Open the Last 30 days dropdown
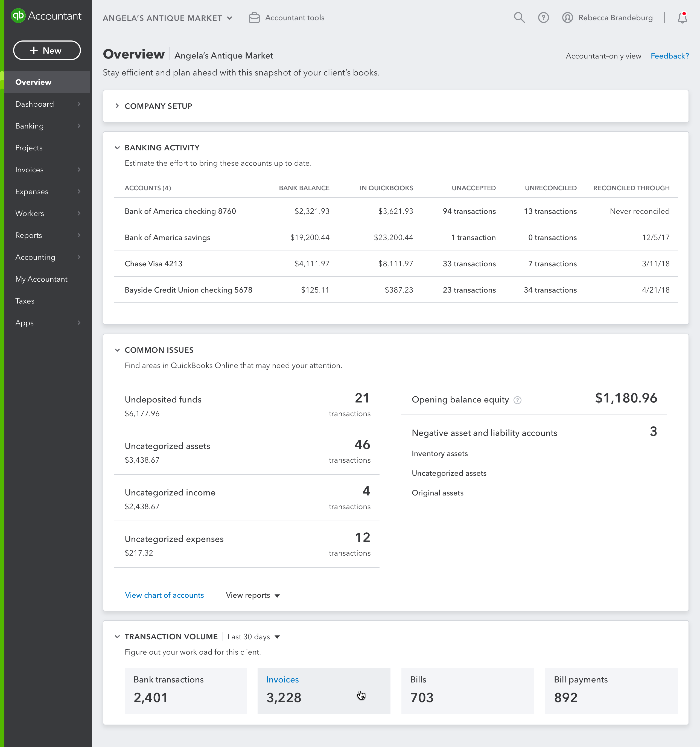 click(254, 637)
